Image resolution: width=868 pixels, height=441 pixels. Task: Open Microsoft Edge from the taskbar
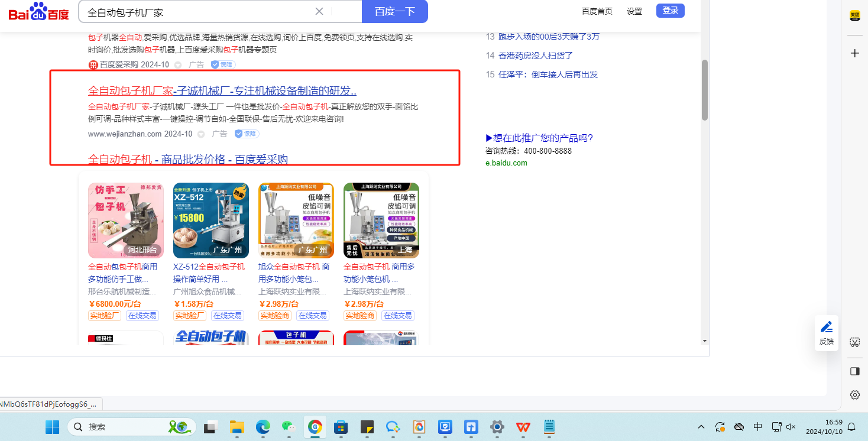[263, 427]
